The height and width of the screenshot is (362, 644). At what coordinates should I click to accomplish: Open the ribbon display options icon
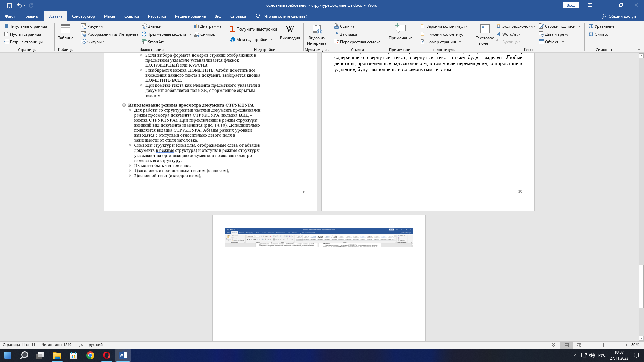coord(590,5)
